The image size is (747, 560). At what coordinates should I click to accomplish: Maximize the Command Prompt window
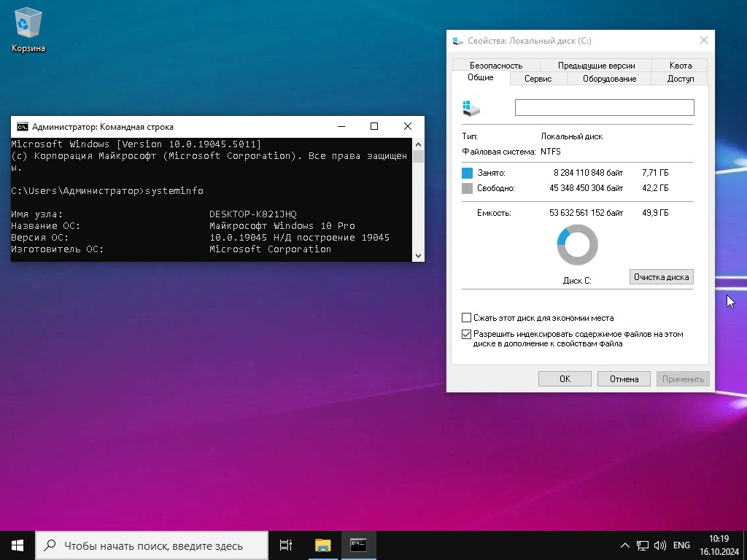click(374, 126)
